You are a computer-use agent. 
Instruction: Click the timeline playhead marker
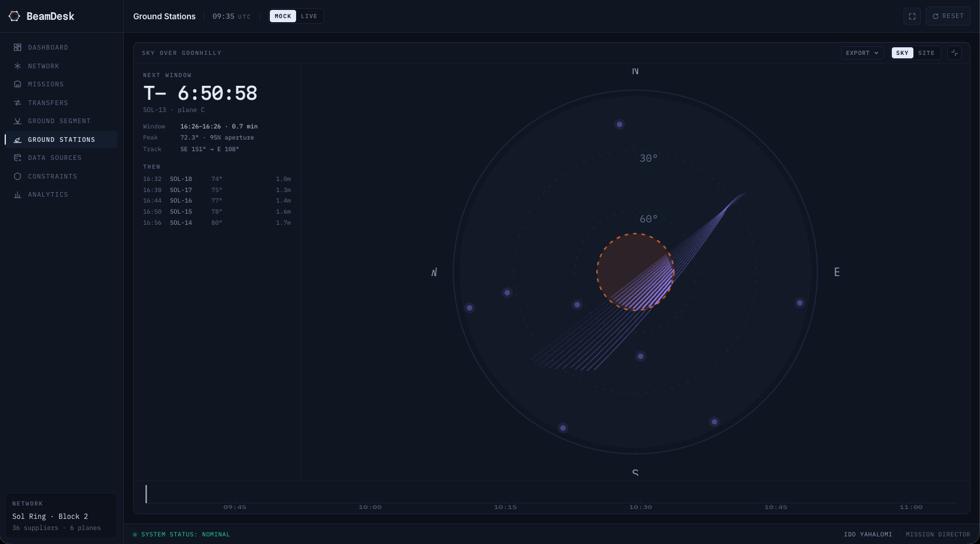click(146, 494)
